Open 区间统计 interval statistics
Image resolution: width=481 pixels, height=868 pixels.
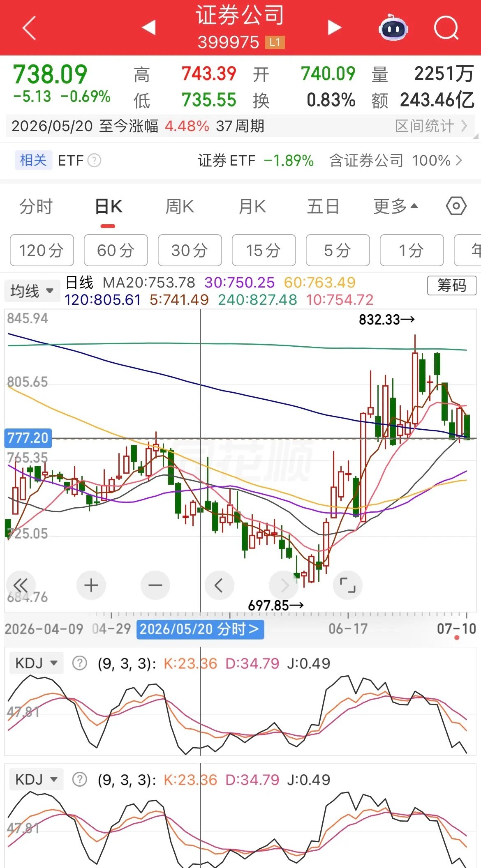click(x=431, y=126)
